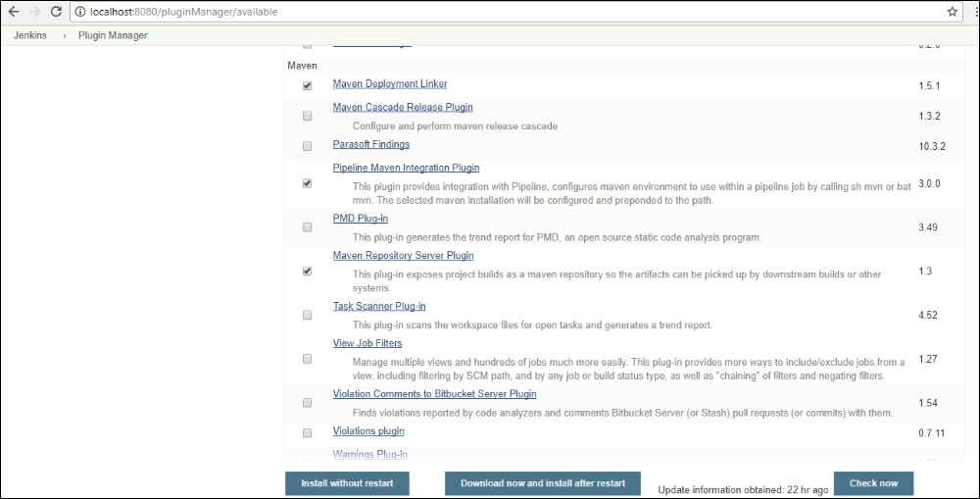The width and height of the screenshot is (980, 499).
Task: Open the Plugin Manager breadcrumb
Action: click(113, 35)
